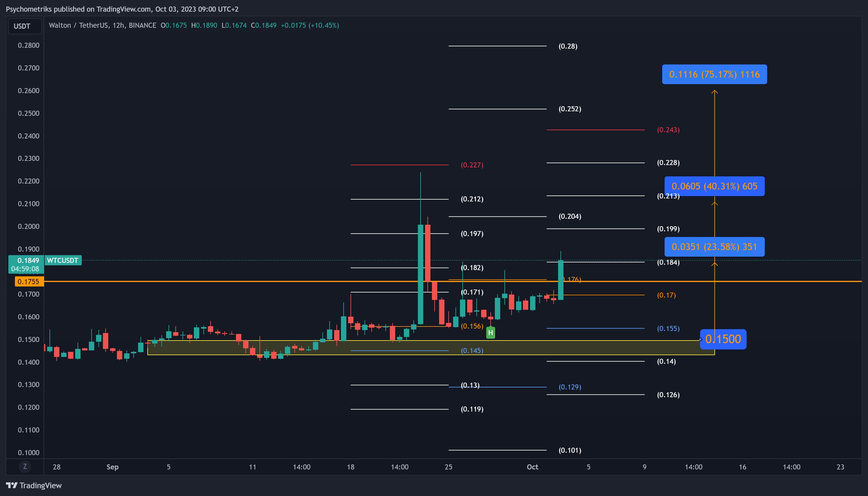Image resolution: width=868 pixels, height=496 pixels.
Task: Click the 0.2800 price axis value
Action: click(29, 45)
